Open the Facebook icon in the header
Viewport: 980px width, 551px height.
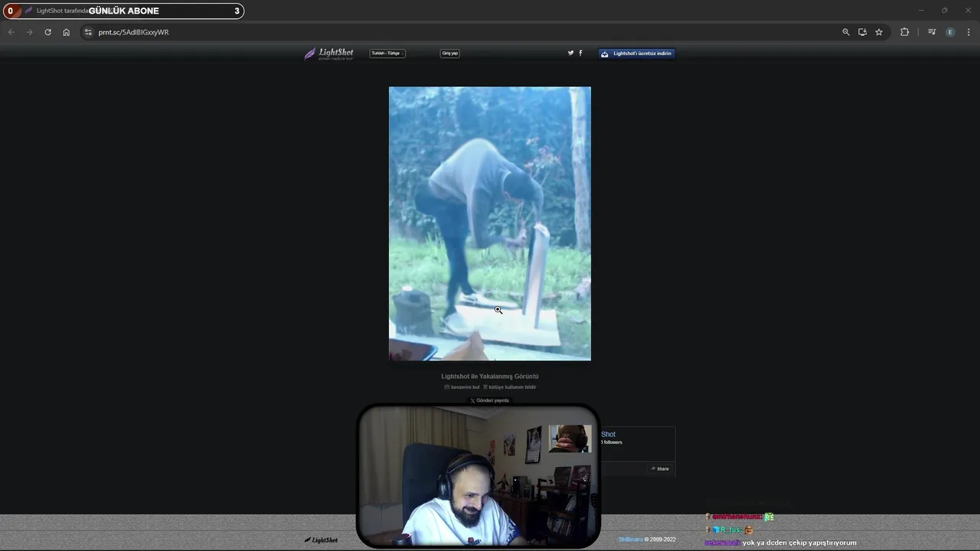point(580,53)
